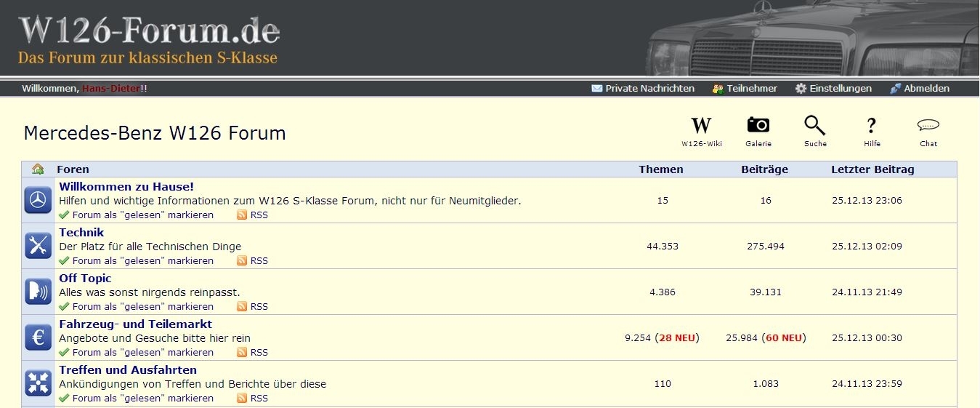980x408 pixels.
Task: Mark Technik forum as gelesen
Action: (143, 260)
